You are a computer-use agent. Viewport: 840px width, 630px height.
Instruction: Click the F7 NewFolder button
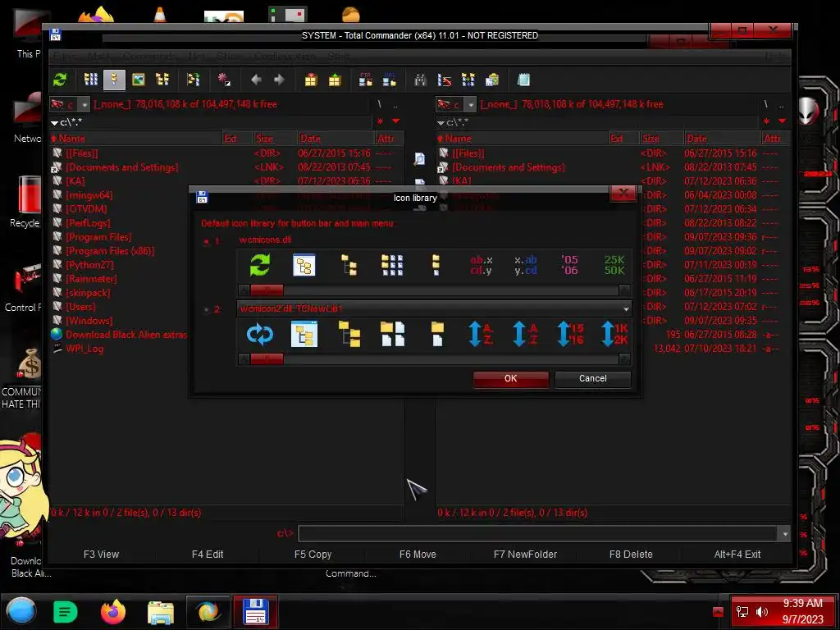(525, 555)
